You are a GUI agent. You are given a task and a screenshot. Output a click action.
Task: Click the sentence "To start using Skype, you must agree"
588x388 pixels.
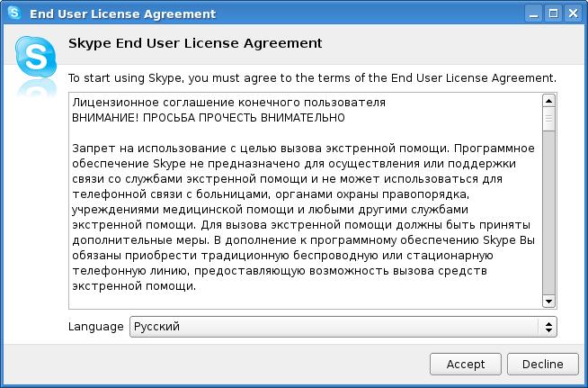point(312,78)
